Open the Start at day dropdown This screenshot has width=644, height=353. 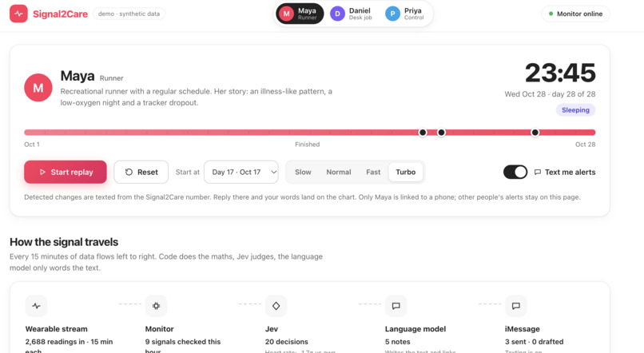(241, 172)
